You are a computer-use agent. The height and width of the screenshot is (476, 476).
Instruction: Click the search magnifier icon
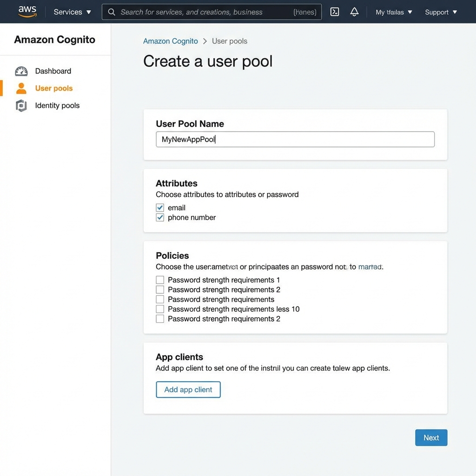pyautogui.click(x=112, y=12)
